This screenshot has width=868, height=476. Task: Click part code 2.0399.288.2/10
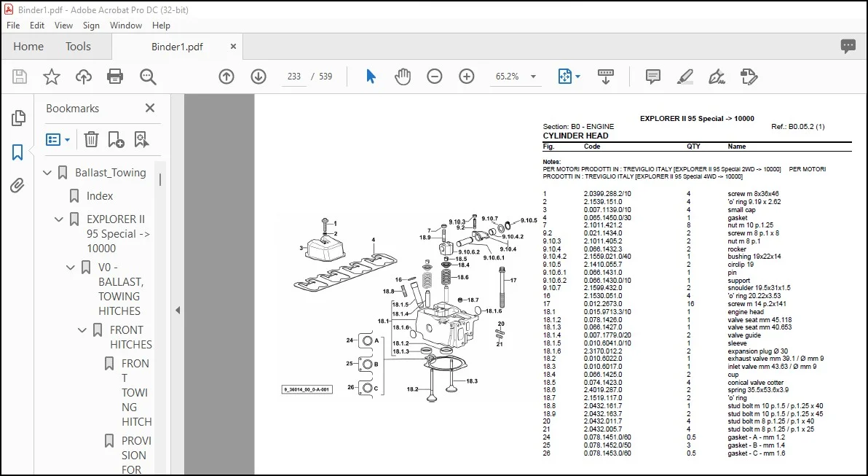tap(607, 194)
